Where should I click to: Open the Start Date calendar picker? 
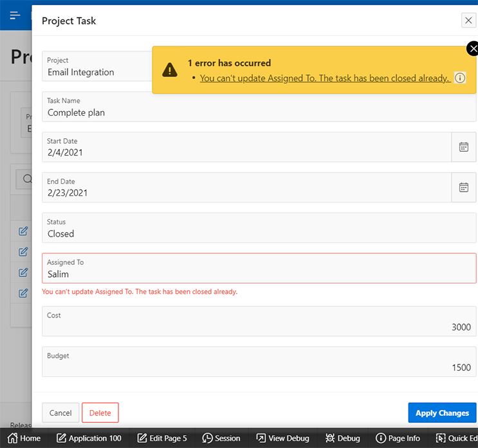click(x=463, y=147)
